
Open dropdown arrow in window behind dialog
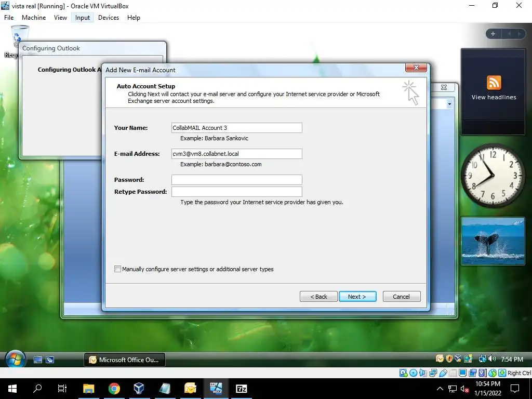pyautogui.click(x=449, y=104)
